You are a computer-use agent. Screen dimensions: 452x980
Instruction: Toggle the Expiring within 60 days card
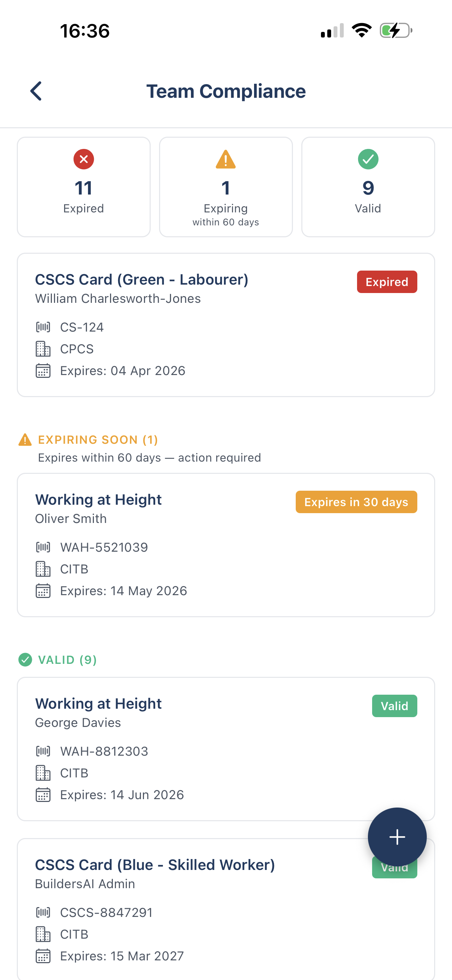(226, 186)
